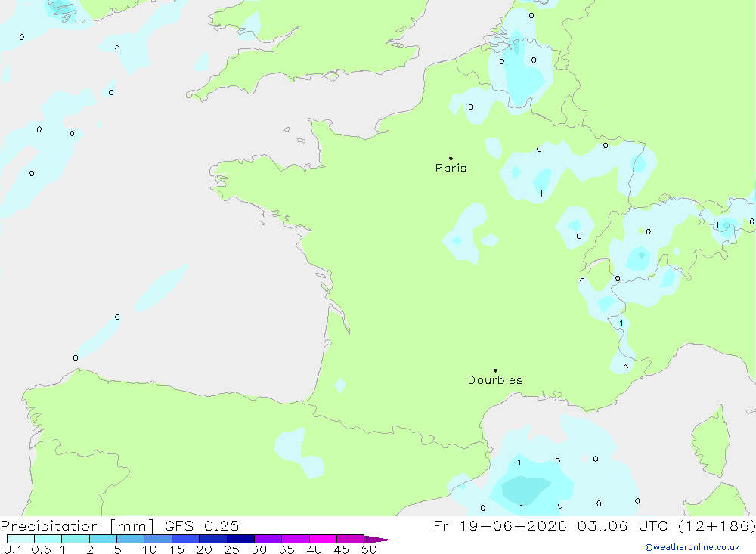Click the legend scale value '0.1'

13,549
